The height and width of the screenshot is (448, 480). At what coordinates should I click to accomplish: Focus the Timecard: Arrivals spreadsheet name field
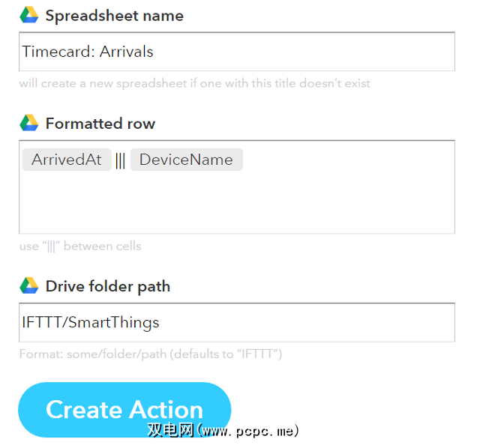click(237, 52)
